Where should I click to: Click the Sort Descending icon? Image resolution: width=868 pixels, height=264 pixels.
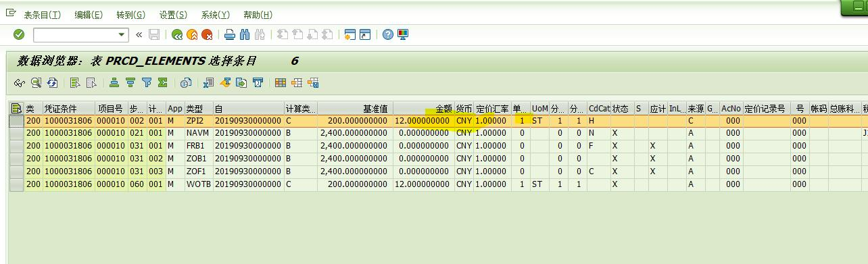pyautogui.click(x=130, y=82)
